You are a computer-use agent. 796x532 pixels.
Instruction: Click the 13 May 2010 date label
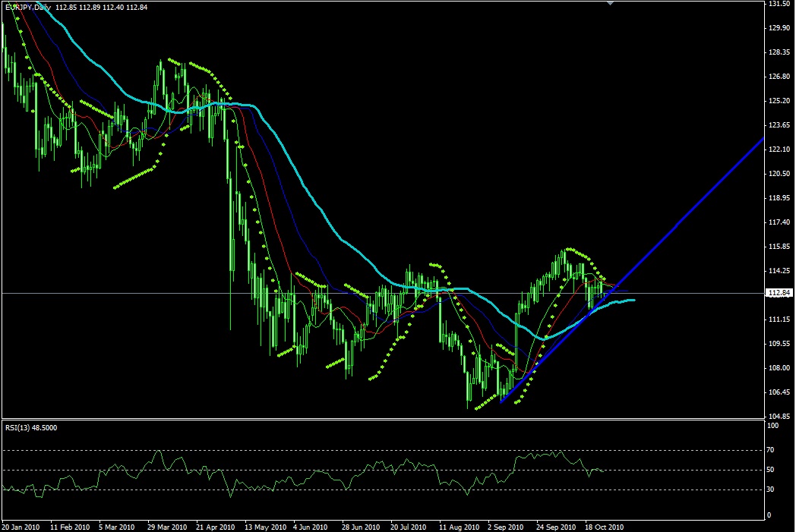(x=265, y=527)
